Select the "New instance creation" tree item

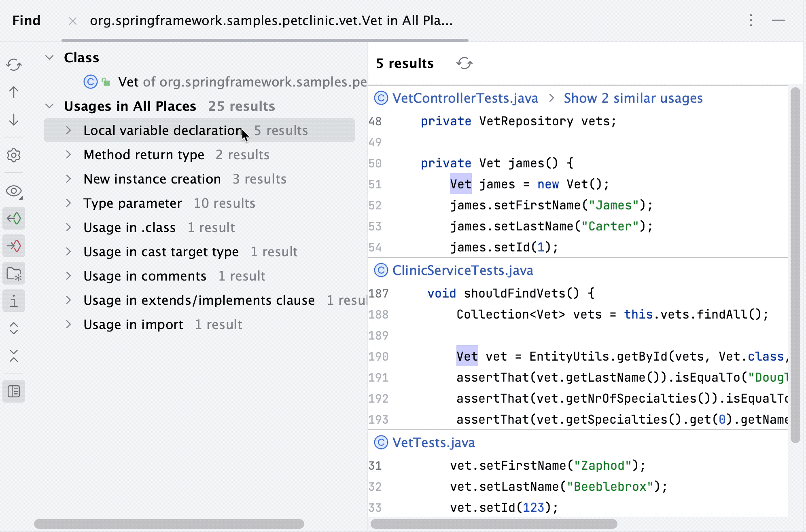[152, 179]
